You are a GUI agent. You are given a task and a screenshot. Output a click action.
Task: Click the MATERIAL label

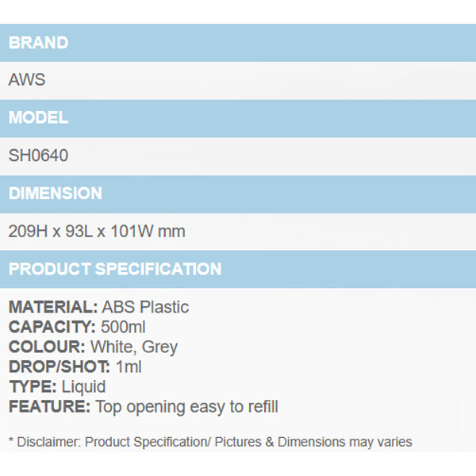pos(52,307)
